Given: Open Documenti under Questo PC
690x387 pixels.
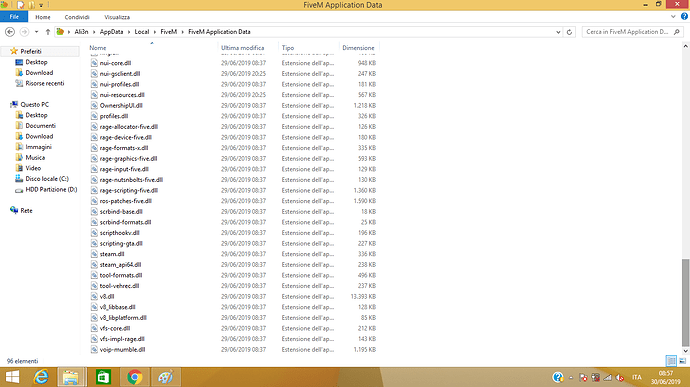Looking at the screenshot, I should [x=40, y=125].
